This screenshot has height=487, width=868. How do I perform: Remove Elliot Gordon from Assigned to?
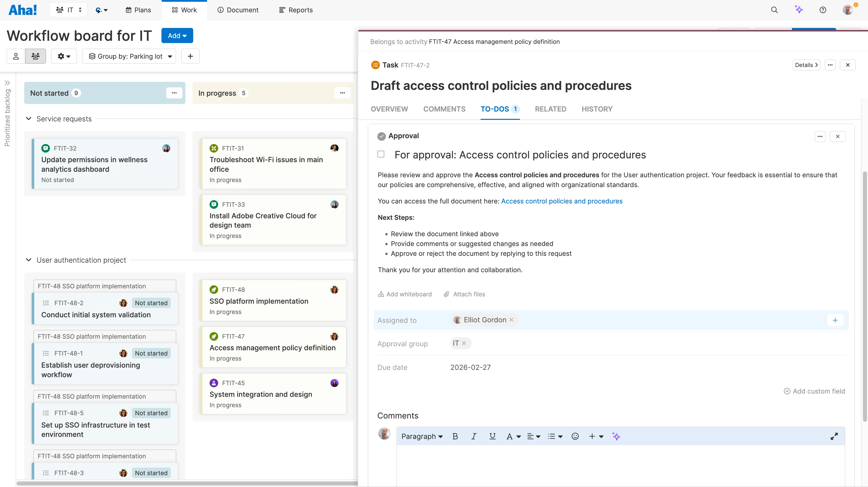[x=512, y=320]
